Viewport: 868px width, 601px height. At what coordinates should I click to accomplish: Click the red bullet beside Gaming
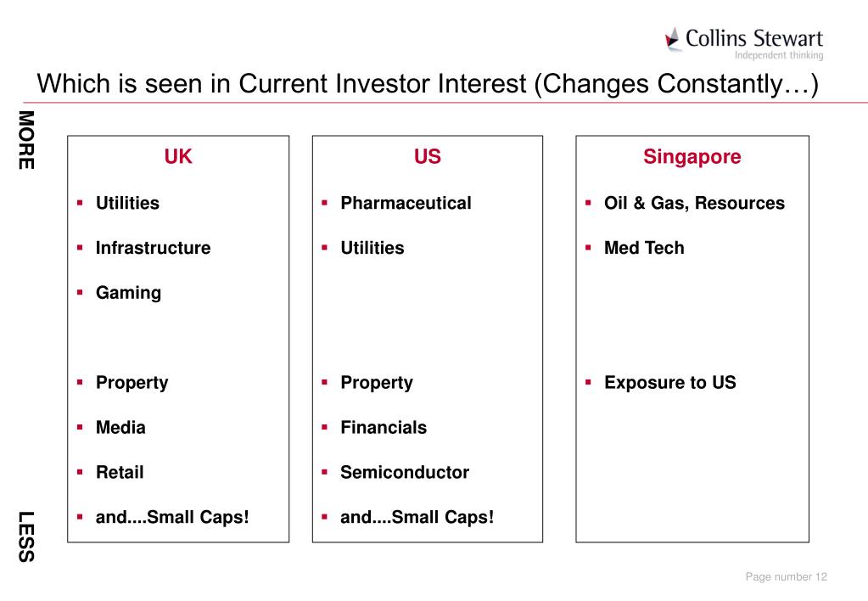[80, 293]
